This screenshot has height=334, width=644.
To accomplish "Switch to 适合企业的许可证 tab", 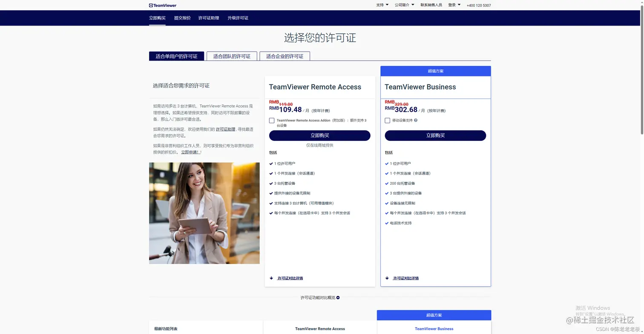I will (285, 56).
